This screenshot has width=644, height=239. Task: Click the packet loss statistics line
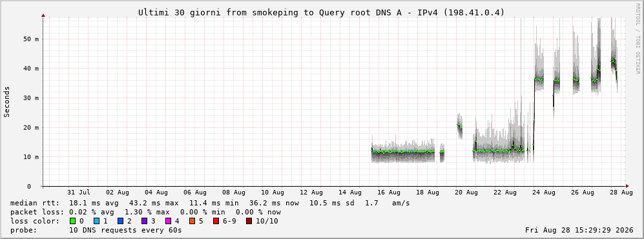pos(145,213)
